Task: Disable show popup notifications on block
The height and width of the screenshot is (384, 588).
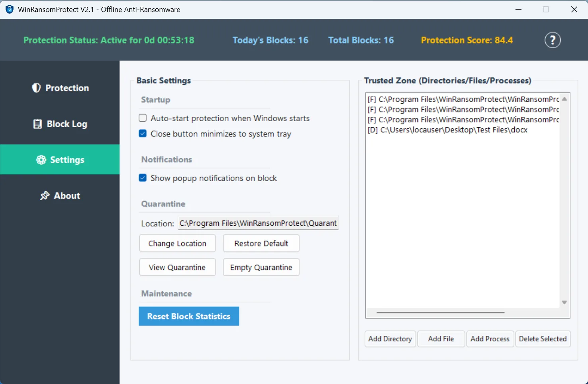Action: pos(143,178)
